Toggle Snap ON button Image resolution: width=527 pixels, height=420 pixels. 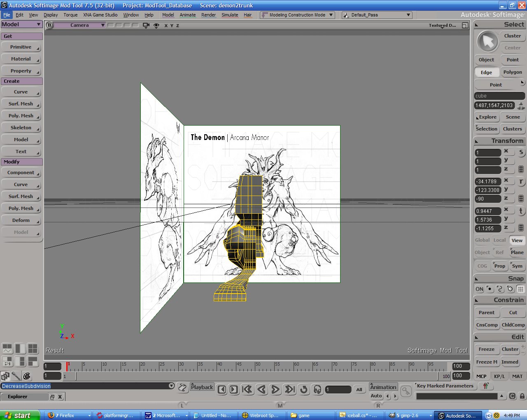pyautogui.click(x=480, y=289)
